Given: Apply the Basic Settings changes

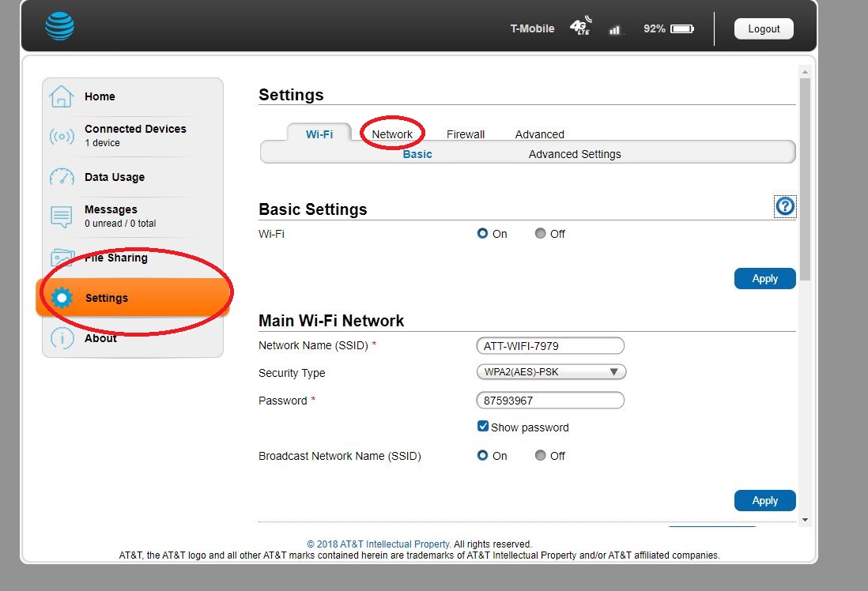Looking at the screenshot, I should [x=764, y=278].
